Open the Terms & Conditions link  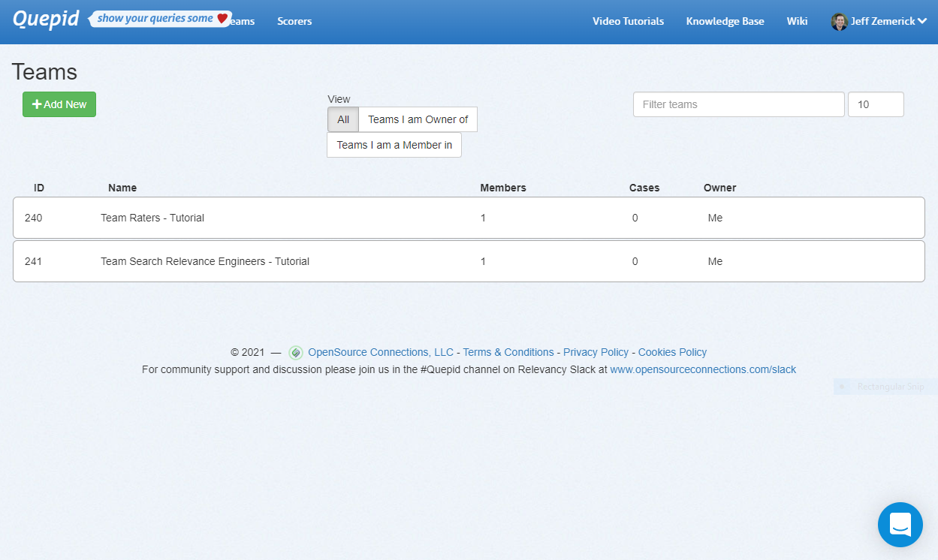508,352
